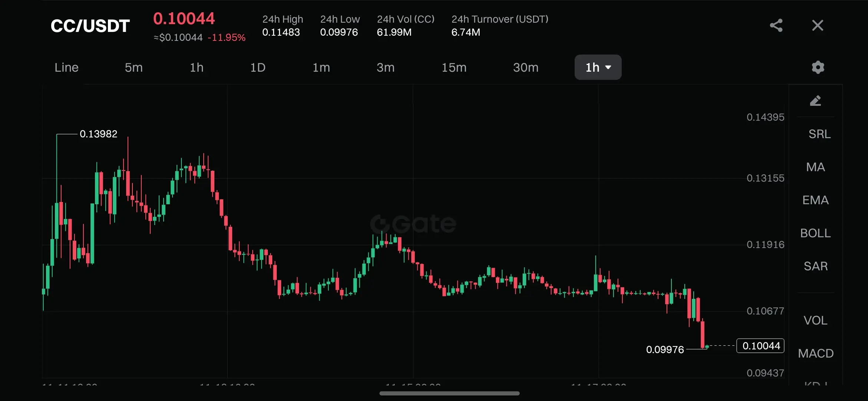
Task: Click the 0.10044 current price label
Action: coord(760,346)
